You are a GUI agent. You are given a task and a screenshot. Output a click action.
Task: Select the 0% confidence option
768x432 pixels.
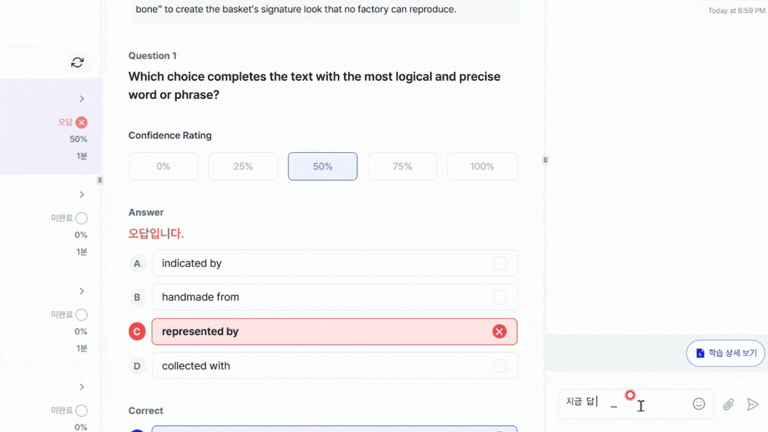(163, 167)
